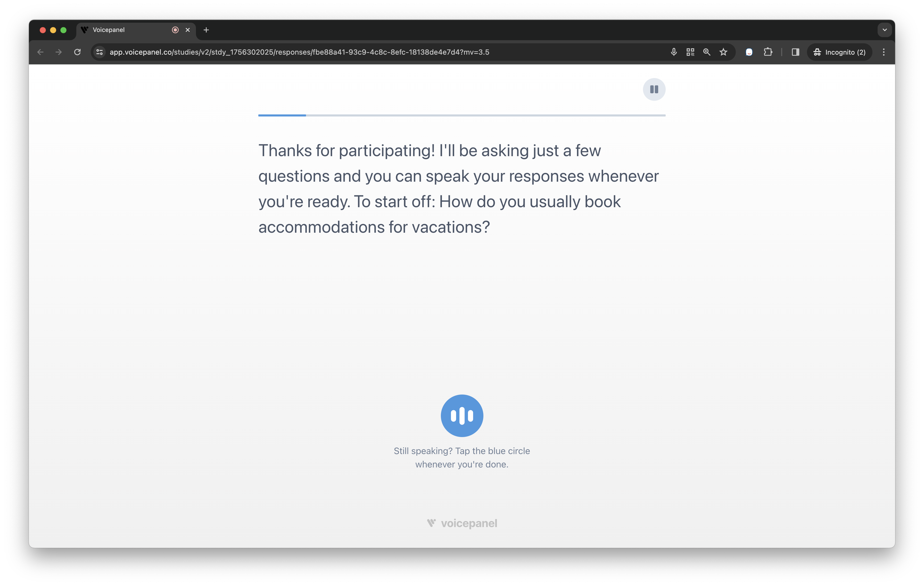Open the QR code icon in the address bar

(690, 52)
